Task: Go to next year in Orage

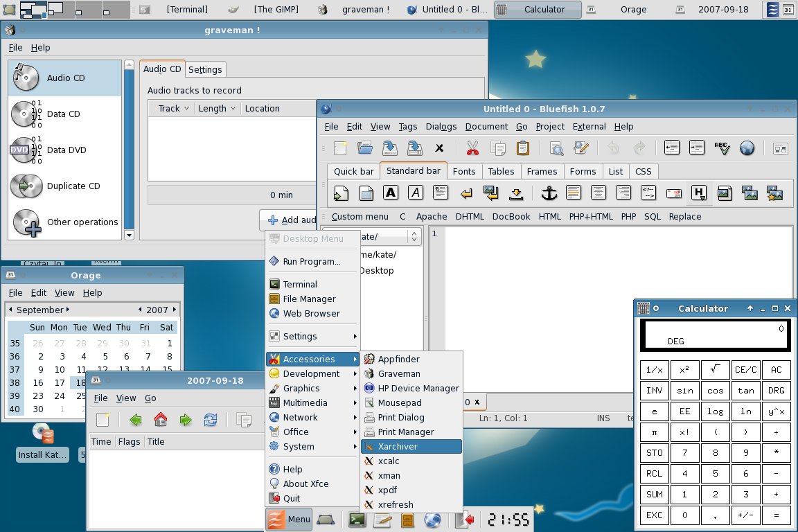Action: (x=175, y=310)
